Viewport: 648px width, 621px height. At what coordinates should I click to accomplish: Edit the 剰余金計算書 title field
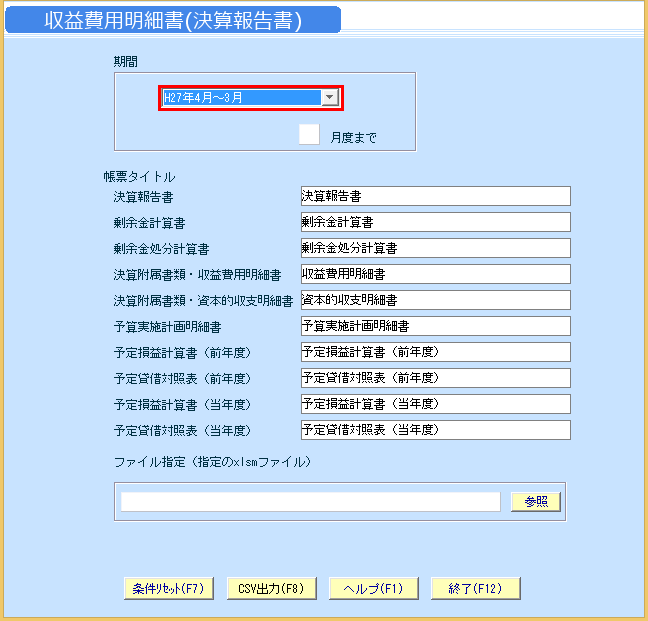pyautogui.click(x=436, y=222)
